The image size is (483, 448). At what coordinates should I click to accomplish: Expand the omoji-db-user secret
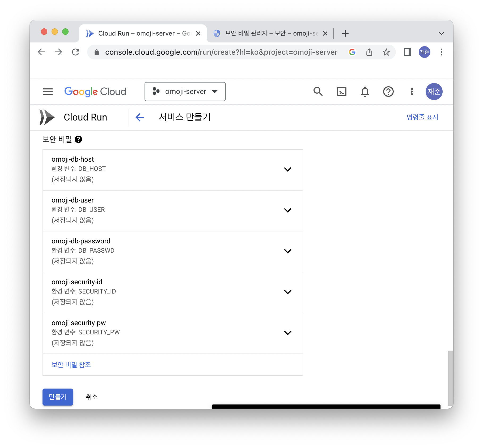click(x=288, y=210)
